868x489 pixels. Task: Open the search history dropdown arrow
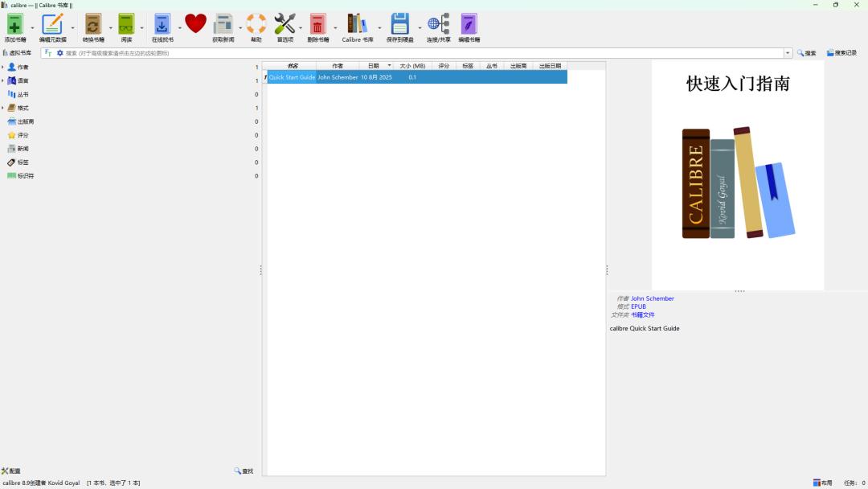pyautogui.click(x=788, y=53)
